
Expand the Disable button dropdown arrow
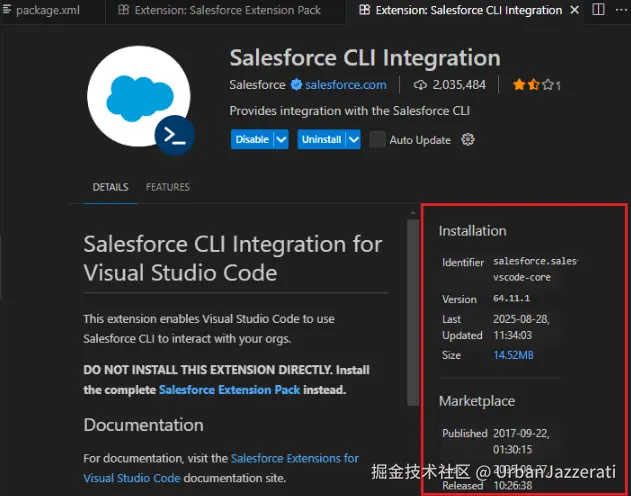pyautogui.click(x=282, y=140)
